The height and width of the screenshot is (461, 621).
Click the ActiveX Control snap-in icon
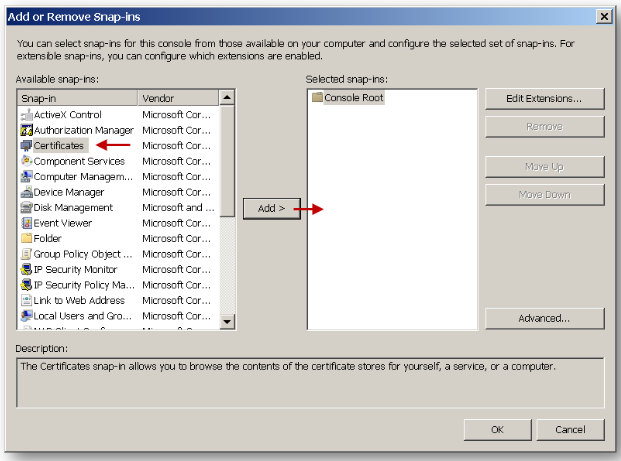(27, 115)
